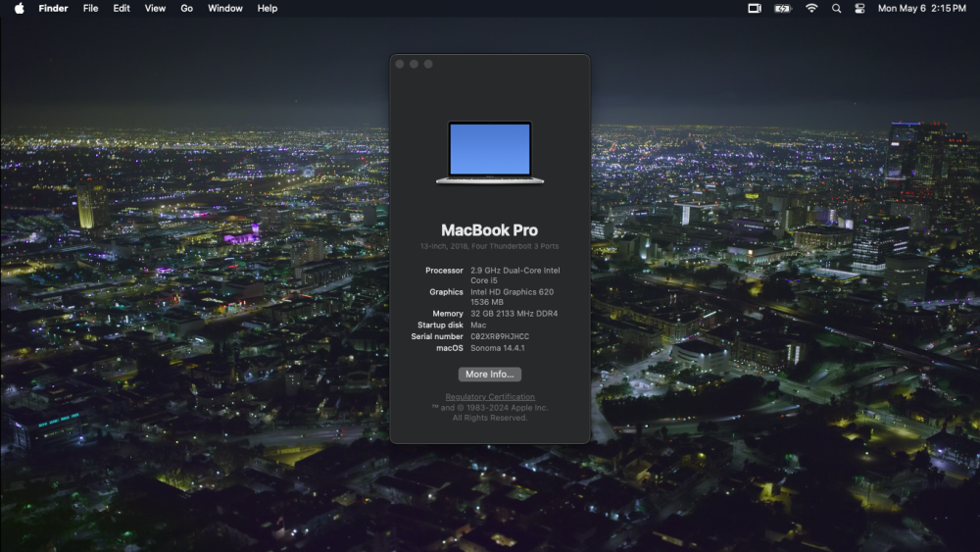Viewport: 980px width, 552px height.
Task: Open the Help menu
Action: point(267,8)
